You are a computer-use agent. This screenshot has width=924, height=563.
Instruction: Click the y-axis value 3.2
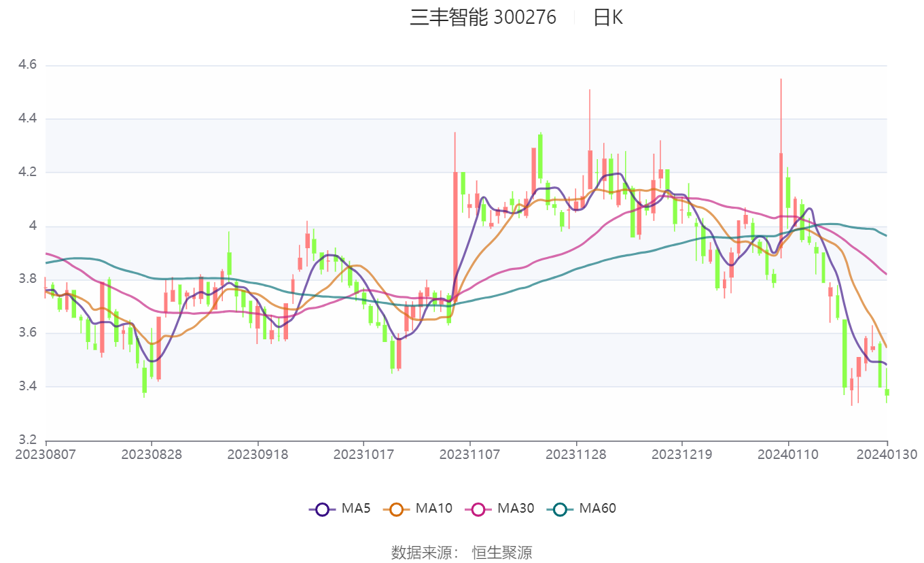tap(27, 440)
